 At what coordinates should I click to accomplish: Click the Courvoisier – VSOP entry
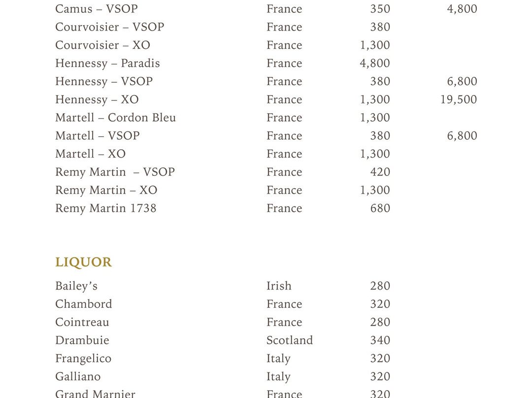pyautogui.click(x=109, y=27)
